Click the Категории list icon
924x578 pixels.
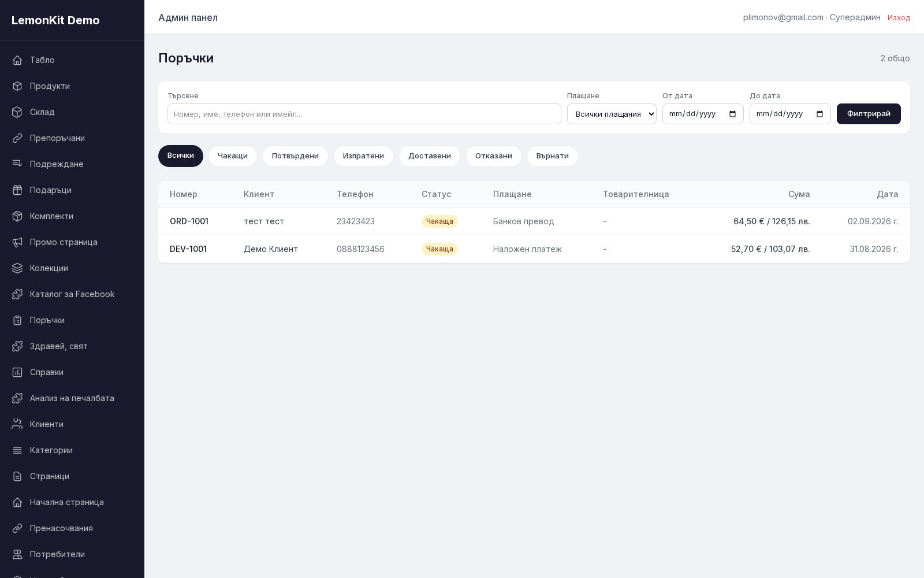coord(17,450)
